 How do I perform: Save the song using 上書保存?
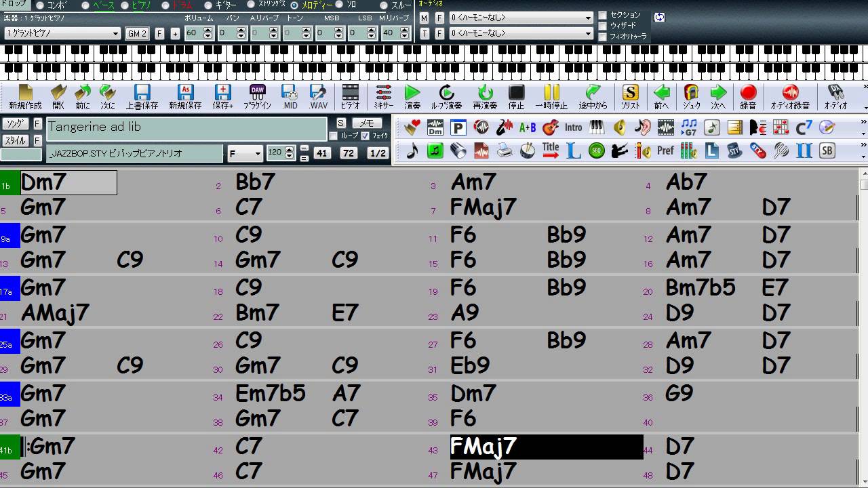pos(142,97)
